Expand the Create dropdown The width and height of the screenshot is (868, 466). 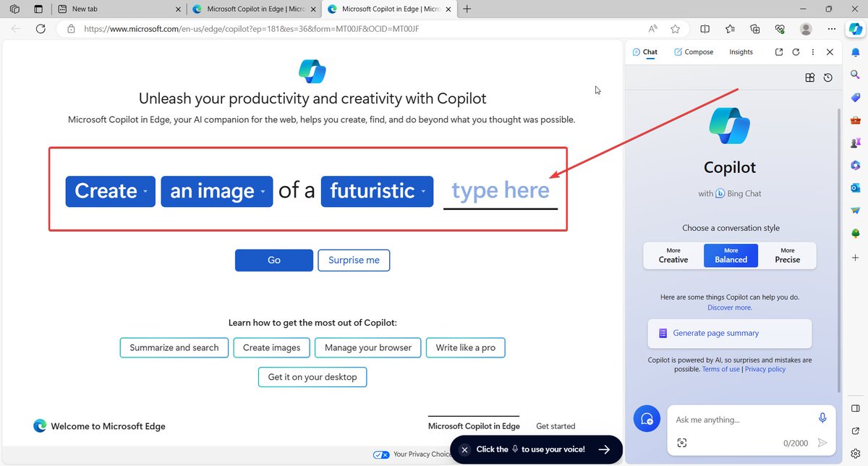pos(111,192)
